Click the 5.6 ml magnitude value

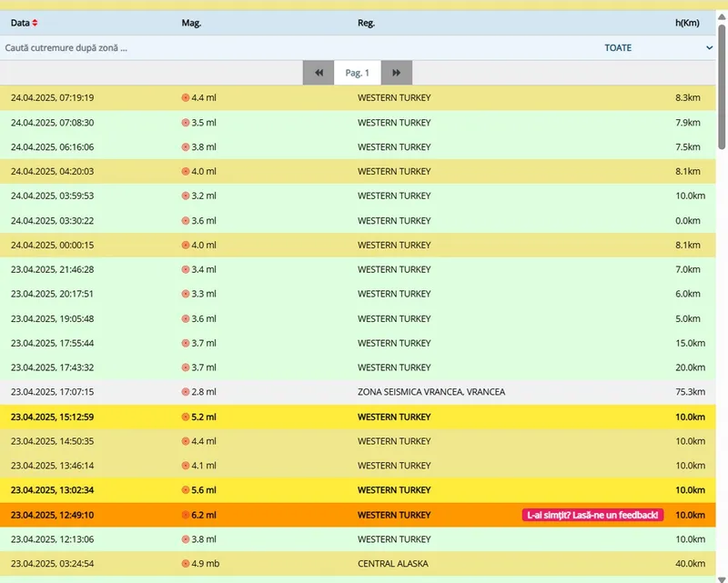tap(204, 489)
